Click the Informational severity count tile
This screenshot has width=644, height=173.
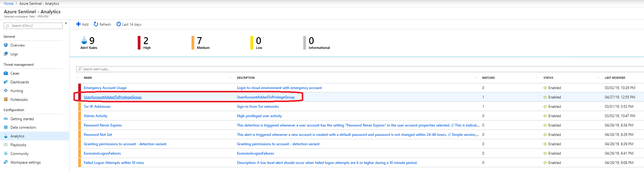(x=317, y=43)
